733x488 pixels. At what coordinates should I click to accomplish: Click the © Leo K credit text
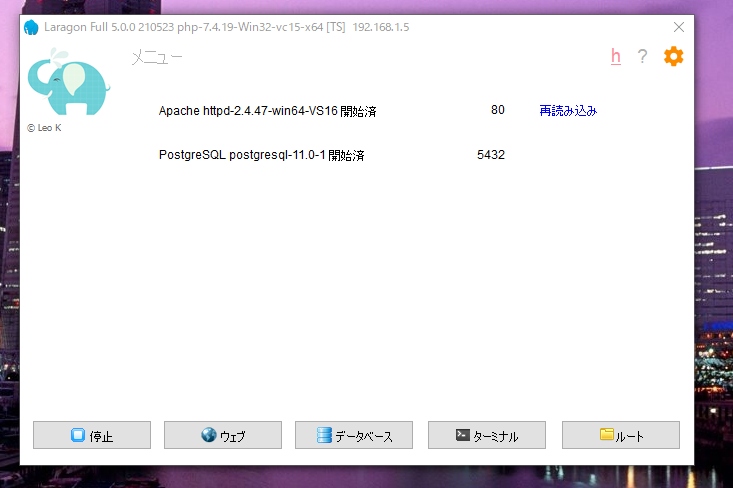(44, 128)
